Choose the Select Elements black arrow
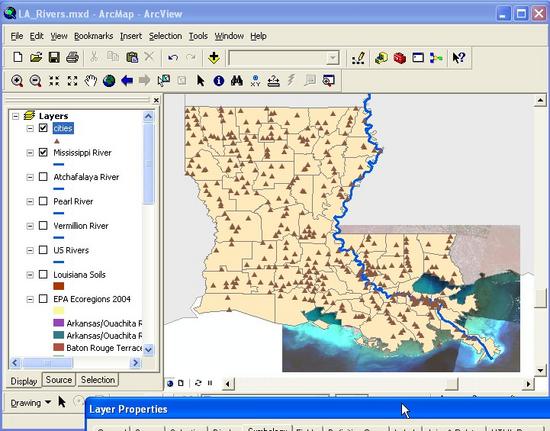Image resolution: width=550 pixels, height=431 pixels. (200, 81)
